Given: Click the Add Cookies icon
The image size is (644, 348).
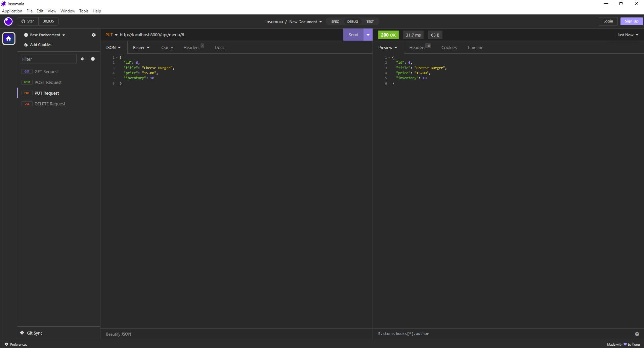Looking at the screenshot, I should click(26, 45).
